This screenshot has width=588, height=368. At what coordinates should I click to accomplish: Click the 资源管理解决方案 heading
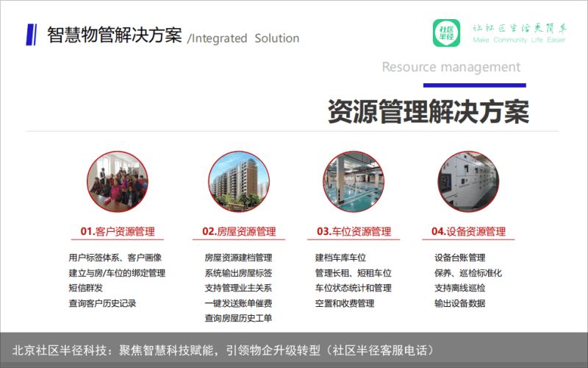(429, 112)
